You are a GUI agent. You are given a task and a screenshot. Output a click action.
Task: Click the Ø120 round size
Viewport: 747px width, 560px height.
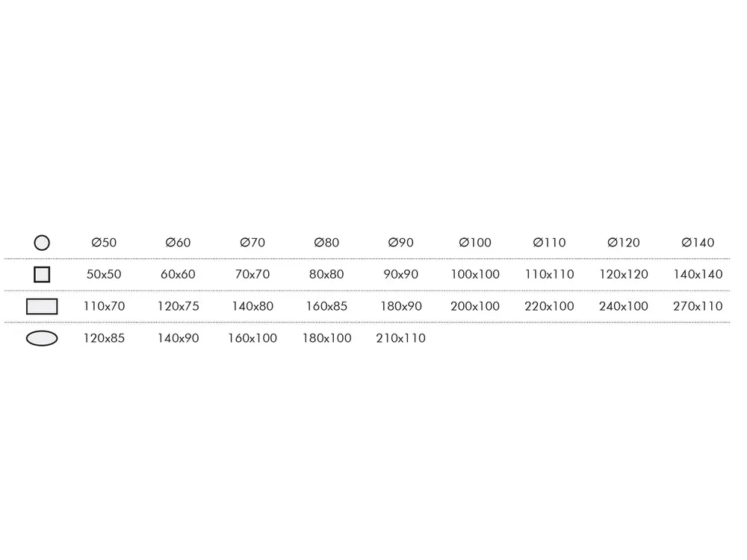tap(624, 243)
